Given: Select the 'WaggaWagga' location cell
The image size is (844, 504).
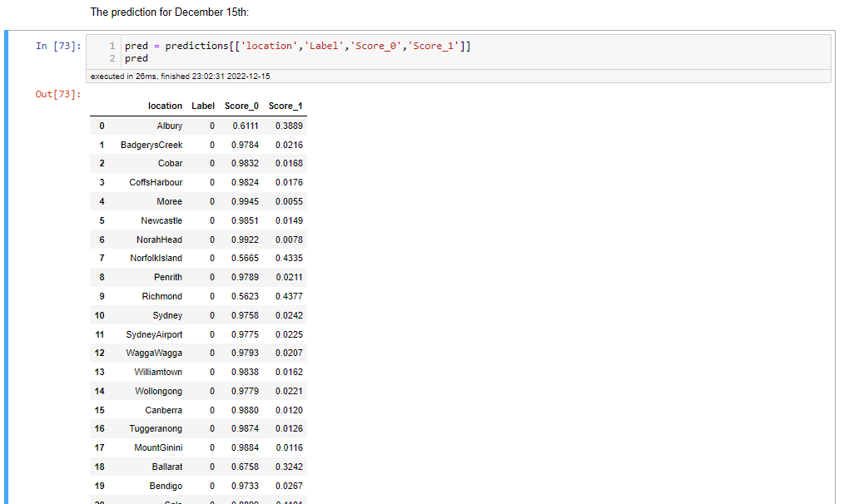Looking at the screenshot, I should pos(154,353).
